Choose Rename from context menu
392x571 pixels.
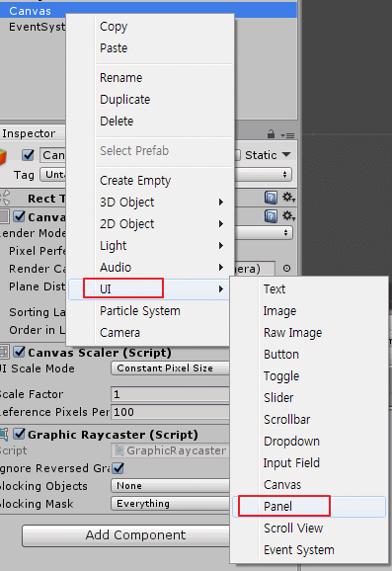point(150,78)
